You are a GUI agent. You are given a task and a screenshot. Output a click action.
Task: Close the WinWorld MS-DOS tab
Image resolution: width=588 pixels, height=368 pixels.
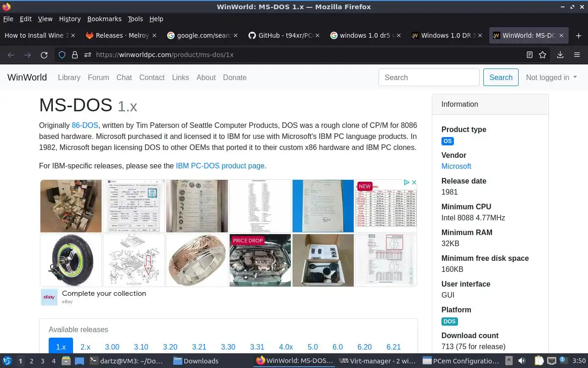[x=562, y=35]
